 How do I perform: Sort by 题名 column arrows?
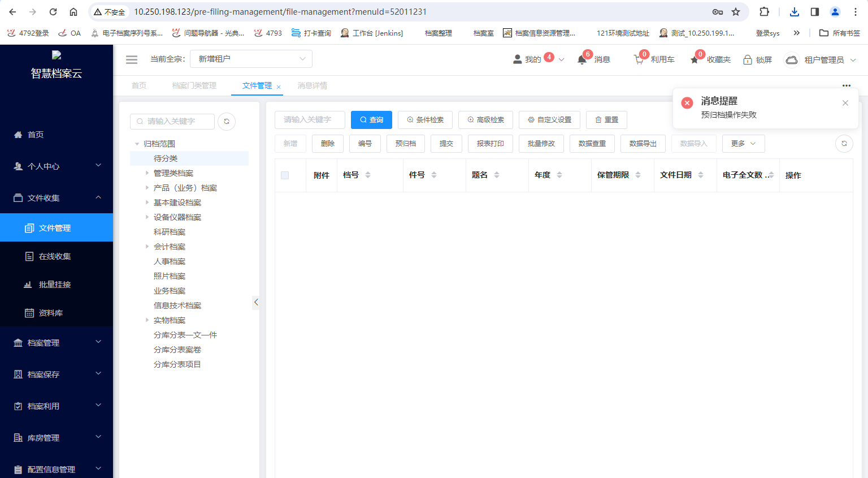[x=497, y=175]
